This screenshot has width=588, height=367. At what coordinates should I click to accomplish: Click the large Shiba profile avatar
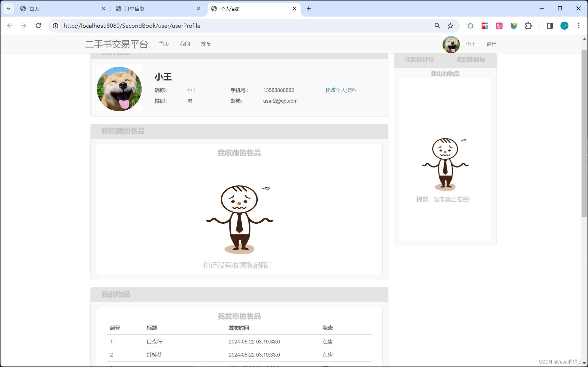pyautogui.click(x=119, y=88)
